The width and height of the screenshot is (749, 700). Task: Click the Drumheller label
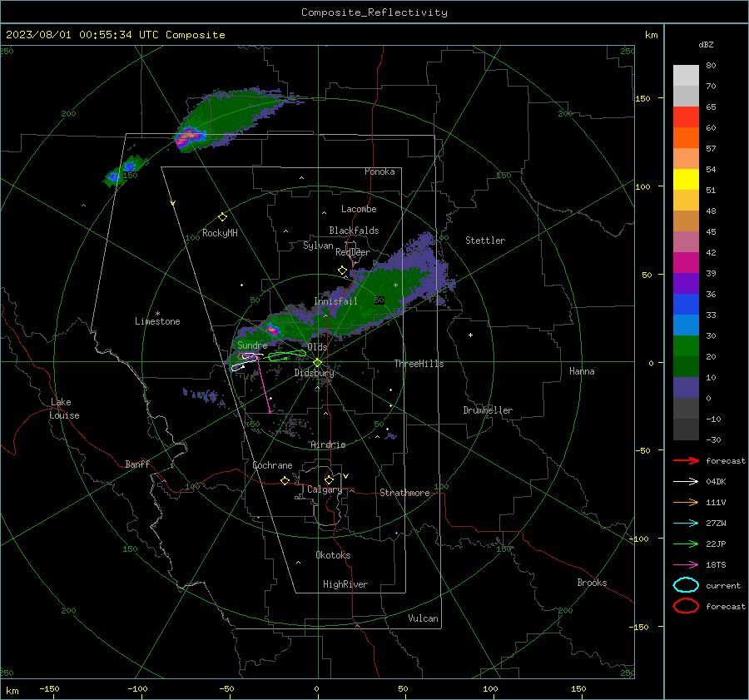coord(488,410)
